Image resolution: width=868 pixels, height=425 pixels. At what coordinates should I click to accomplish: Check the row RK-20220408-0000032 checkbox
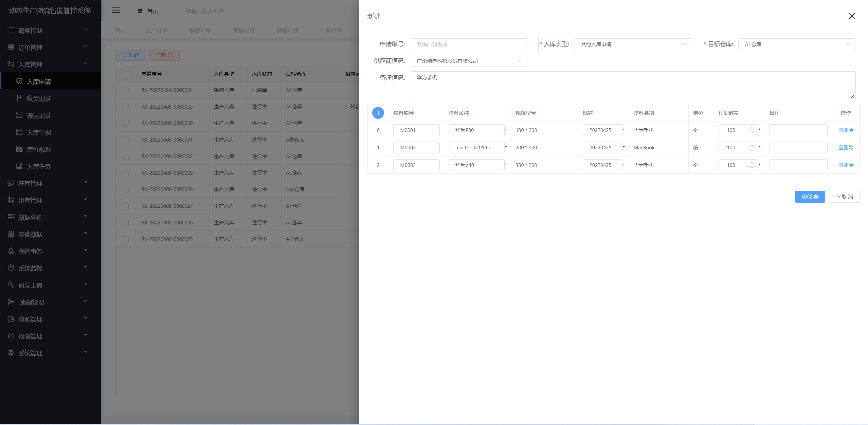(126, 156)
